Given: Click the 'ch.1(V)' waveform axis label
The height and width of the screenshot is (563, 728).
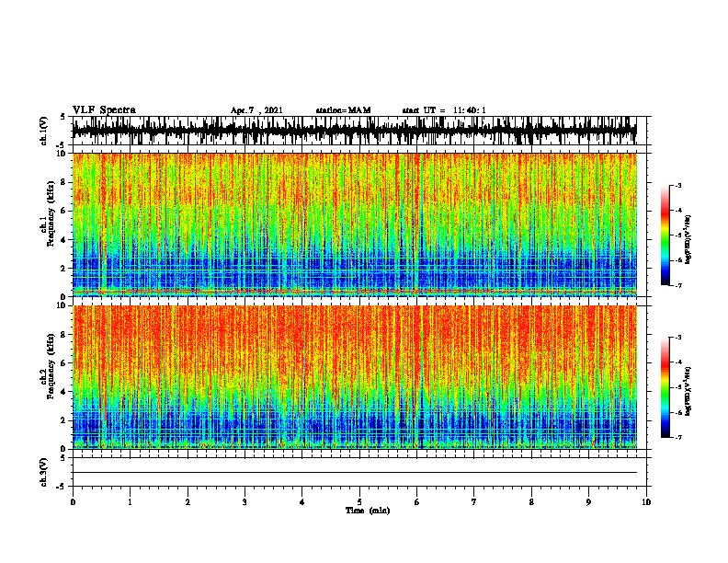Looking at the screenshot, I should point(44,131).
